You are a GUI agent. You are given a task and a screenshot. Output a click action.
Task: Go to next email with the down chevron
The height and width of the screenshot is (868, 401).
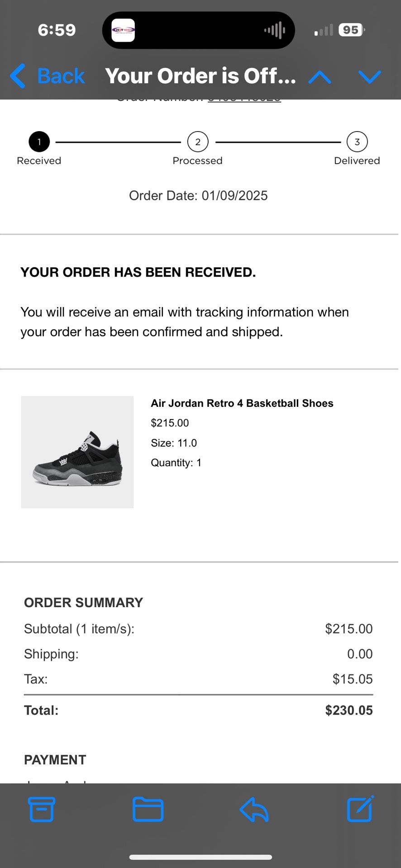[x=370, y=77]
